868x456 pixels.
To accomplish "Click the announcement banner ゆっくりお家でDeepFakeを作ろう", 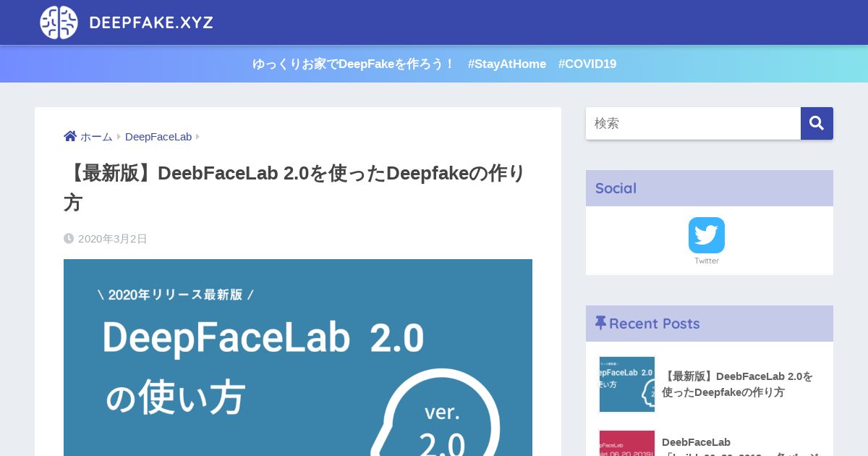I will coord(434,64).
